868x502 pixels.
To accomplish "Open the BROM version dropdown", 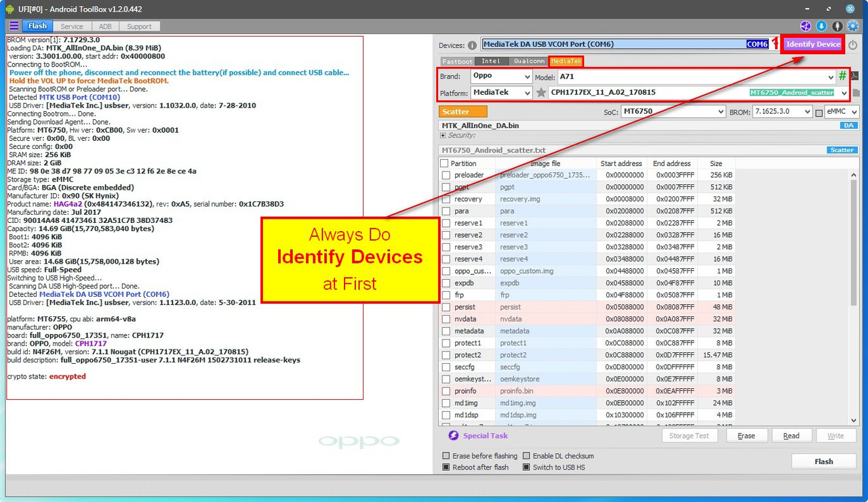I will click(782, 112).
